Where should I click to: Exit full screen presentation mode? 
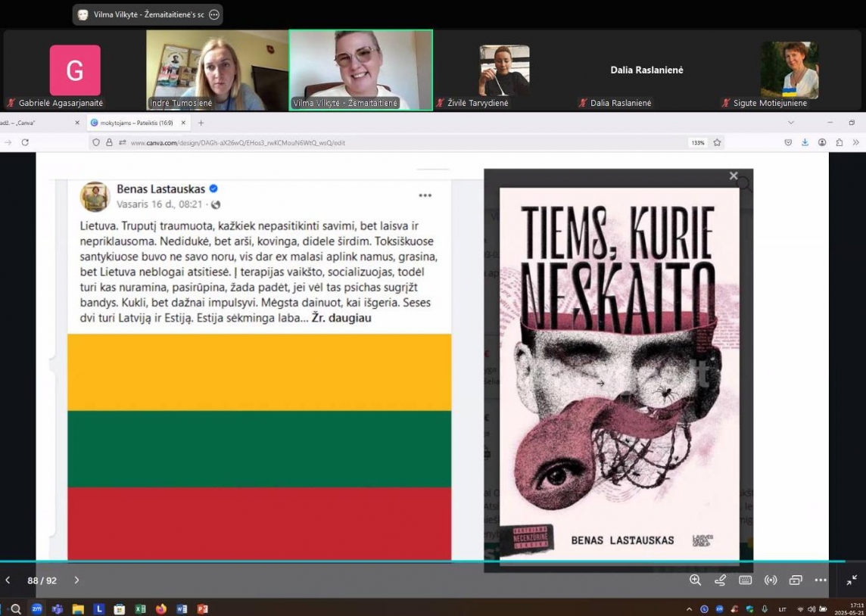click(x=852, y=580)
